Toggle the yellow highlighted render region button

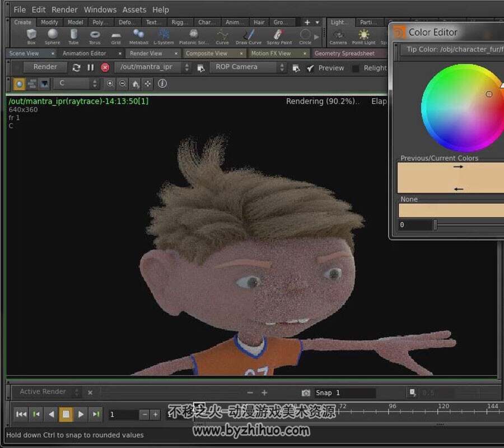coord(19,84)
